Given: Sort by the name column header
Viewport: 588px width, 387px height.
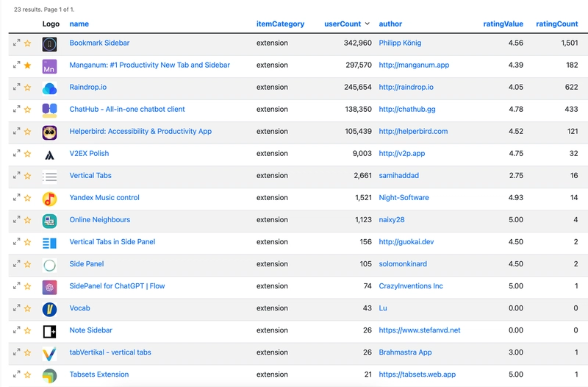Looking at the screenshot, I should (x=79, y=24).
